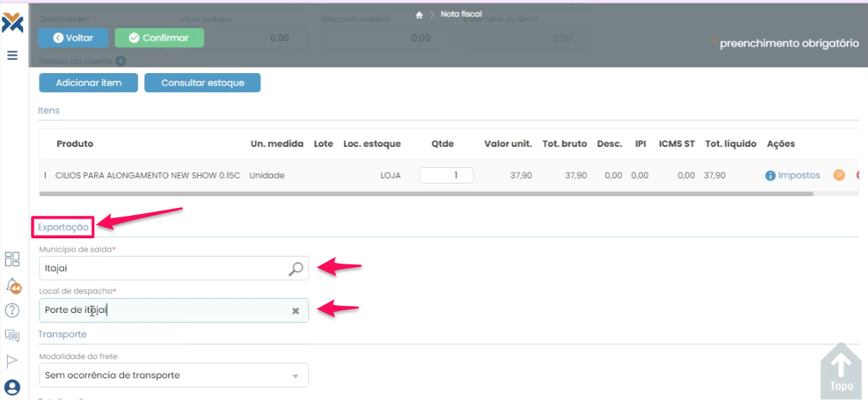Screen dimensions: 868x400
Task: Click the magnifier in Município de saída
Action: pyautogui.click(x=296, y=268)
